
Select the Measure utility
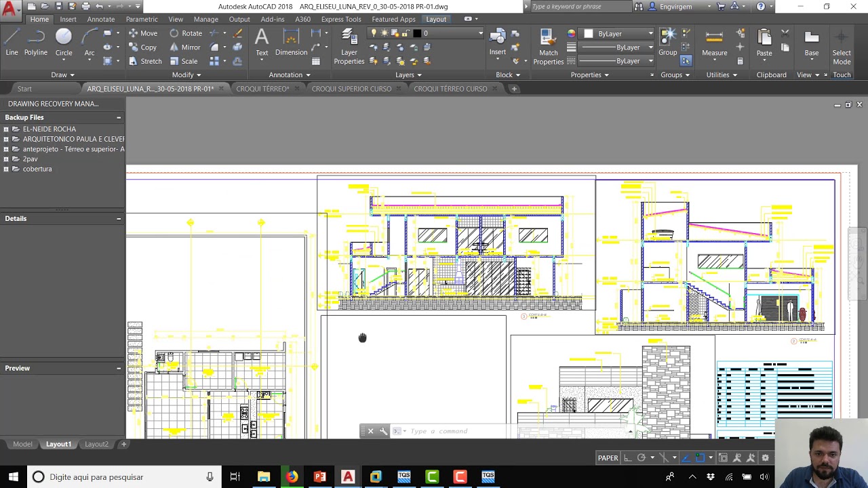[x=714, y=43]
